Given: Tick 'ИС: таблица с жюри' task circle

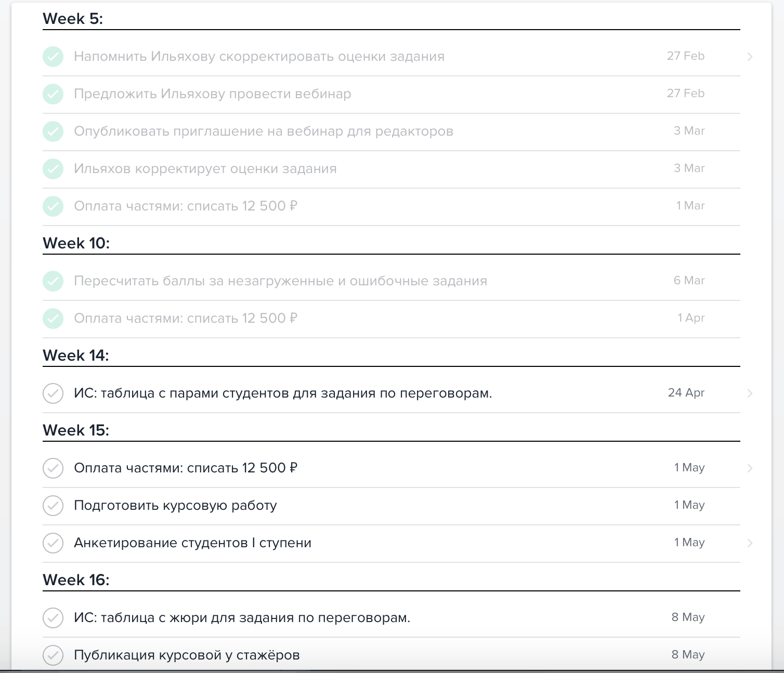Looking at the screenshot, I should tap(53, 618).
